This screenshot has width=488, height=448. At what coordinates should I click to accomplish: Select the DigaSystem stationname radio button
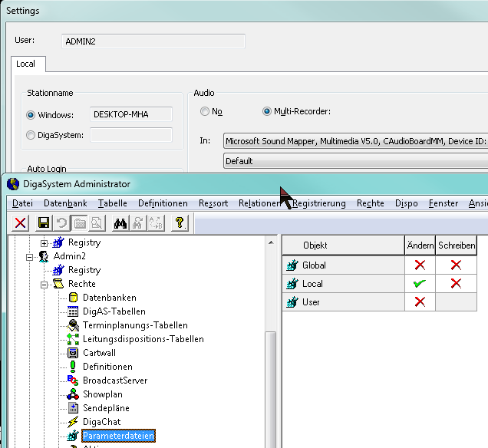(31, 136)
